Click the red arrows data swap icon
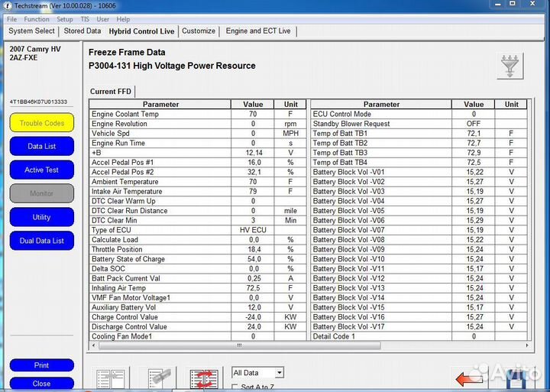The height and width of the screenshot is (392, 550). pos(204,380)
